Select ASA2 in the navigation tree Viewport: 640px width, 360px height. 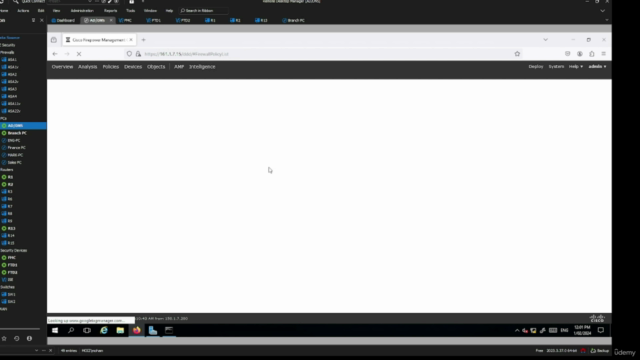tap(12, 74)
